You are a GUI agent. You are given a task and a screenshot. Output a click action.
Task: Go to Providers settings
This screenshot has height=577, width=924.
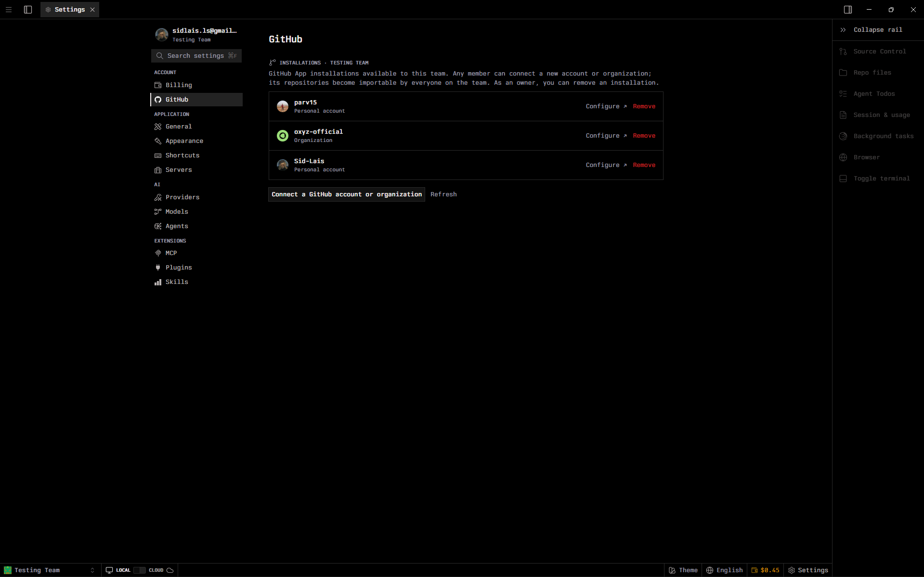[196, 197]
